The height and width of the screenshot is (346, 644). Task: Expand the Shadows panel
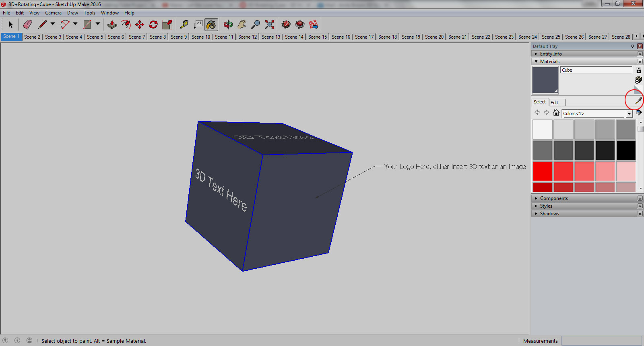(x=549, y=214)
